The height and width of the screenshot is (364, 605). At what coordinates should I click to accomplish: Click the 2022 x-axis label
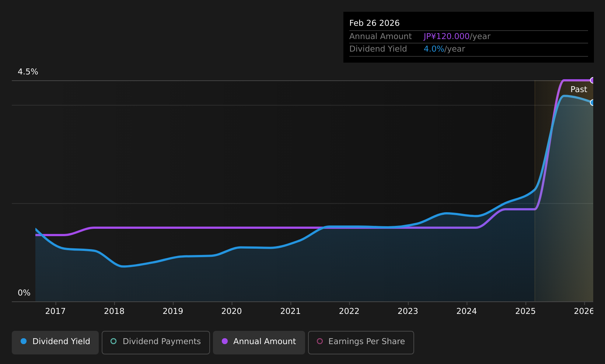[349, 311]
